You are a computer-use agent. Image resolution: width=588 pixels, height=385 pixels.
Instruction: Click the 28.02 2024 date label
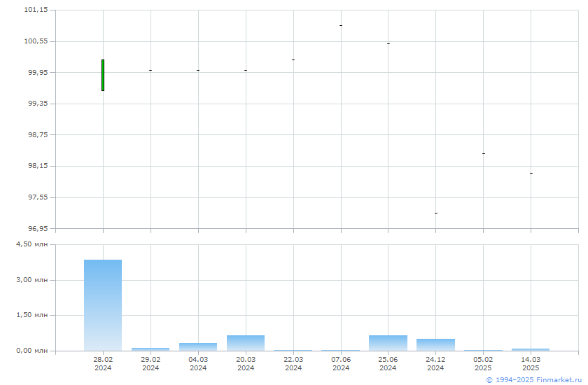(103, 363)
